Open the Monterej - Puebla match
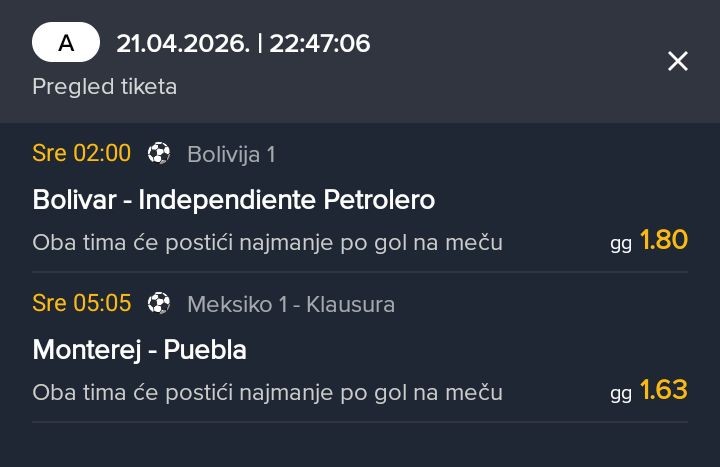Screen dimensions: 720x467 (139, 350)
